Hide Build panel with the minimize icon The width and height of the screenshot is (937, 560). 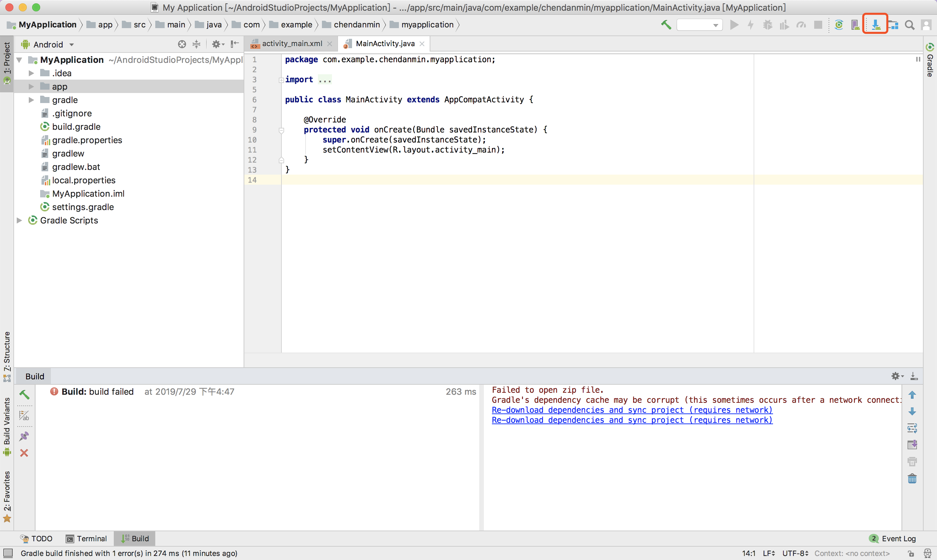pyautogui.click(x=914, y=376)
